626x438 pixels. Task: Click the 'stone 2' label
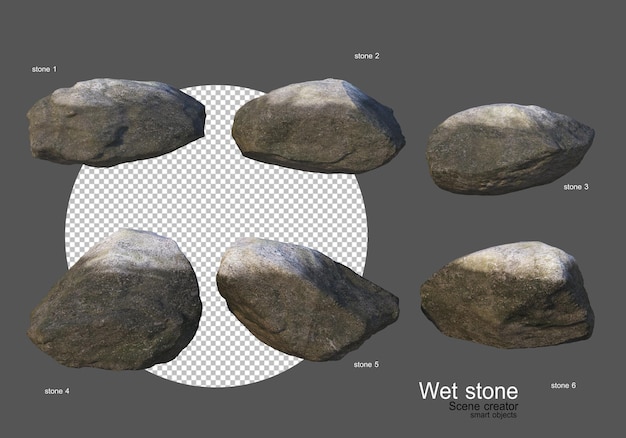[x=366, y=56]
